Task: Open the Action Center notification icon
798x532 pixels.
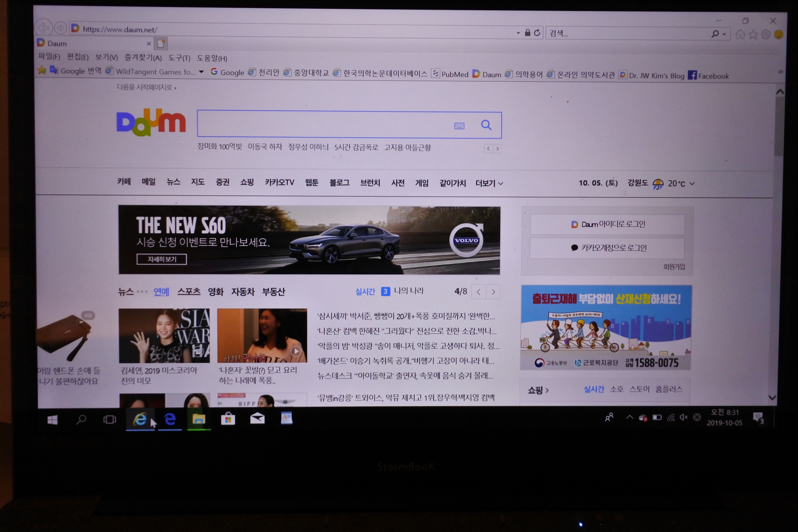Action: pos(758,418)
